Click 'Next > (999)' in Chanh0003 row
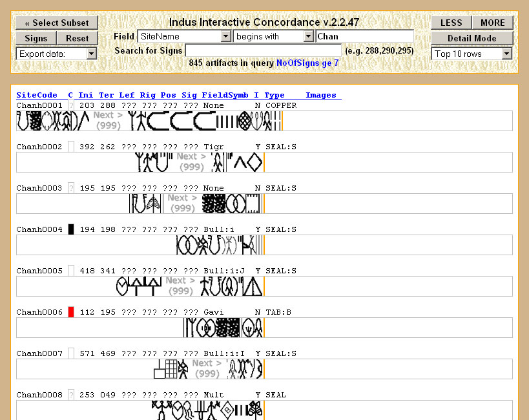The image size is (529, 420). 182,204
